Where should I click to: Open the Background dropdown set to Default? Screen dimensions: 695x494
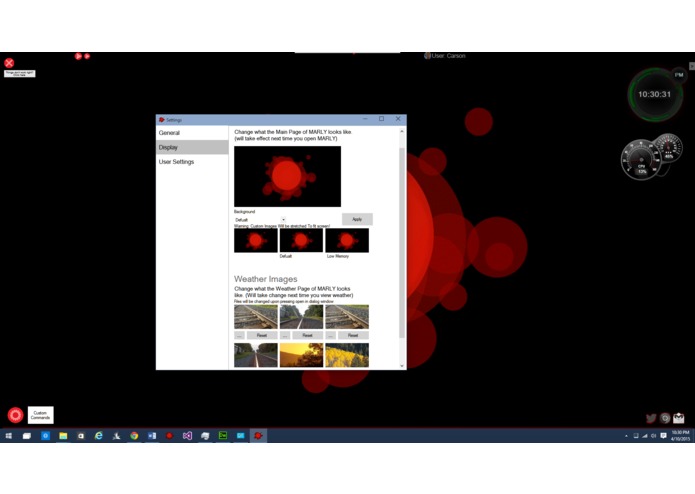[x=260, y=220]
